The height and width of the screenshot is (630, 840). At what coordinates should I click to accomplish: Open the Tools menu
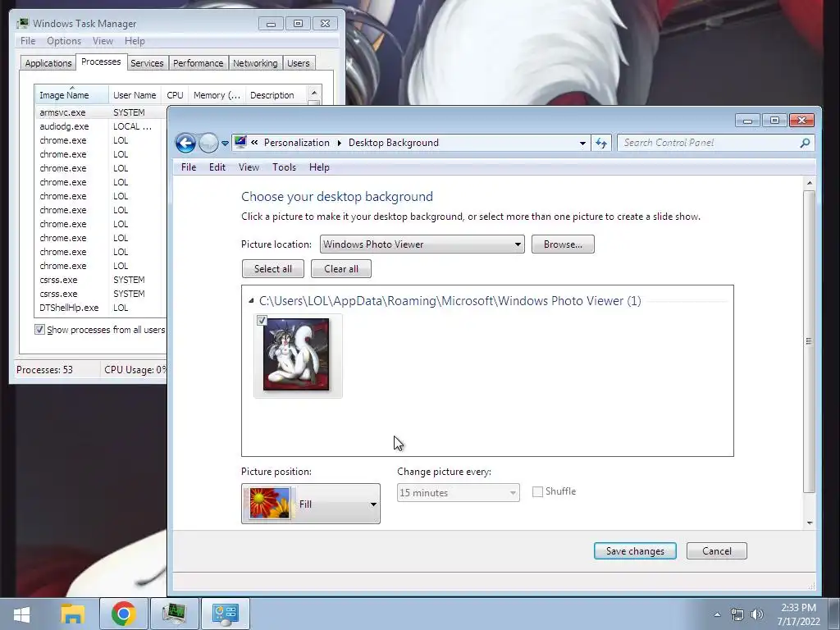[x=284, y=167]
